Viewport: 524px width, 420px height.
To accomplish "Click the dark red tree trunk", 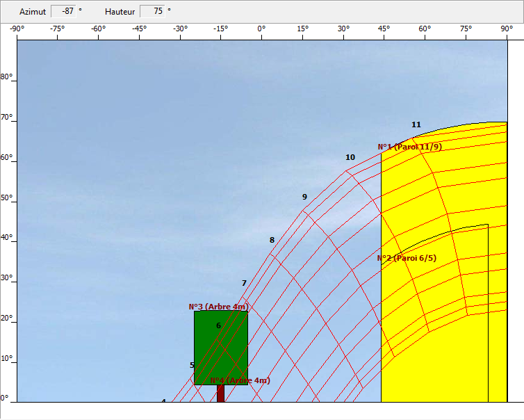I will (220, 394).
